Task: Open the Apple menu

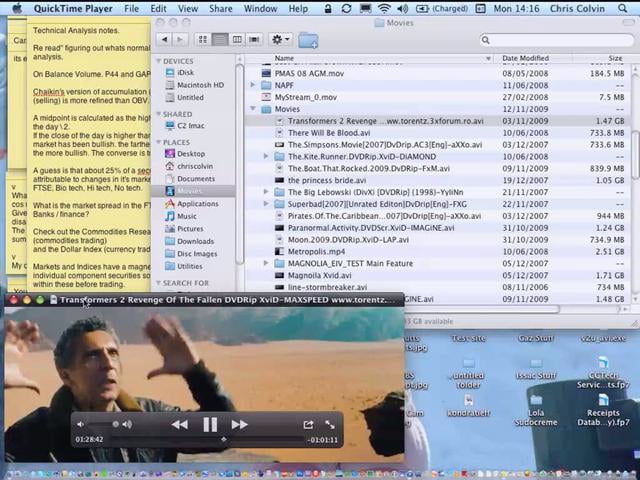Action: 17,8
